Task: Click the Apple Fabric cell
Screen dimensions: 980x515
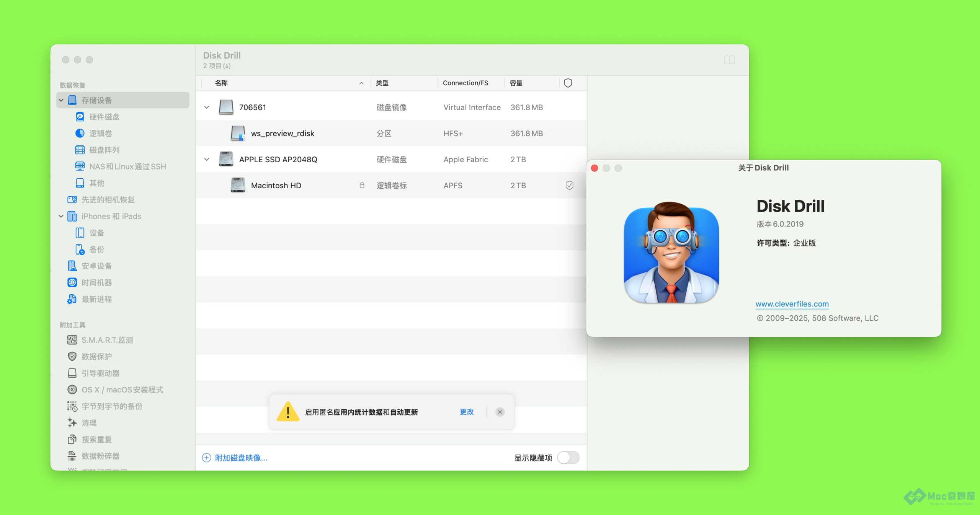Action: point(465,160)
